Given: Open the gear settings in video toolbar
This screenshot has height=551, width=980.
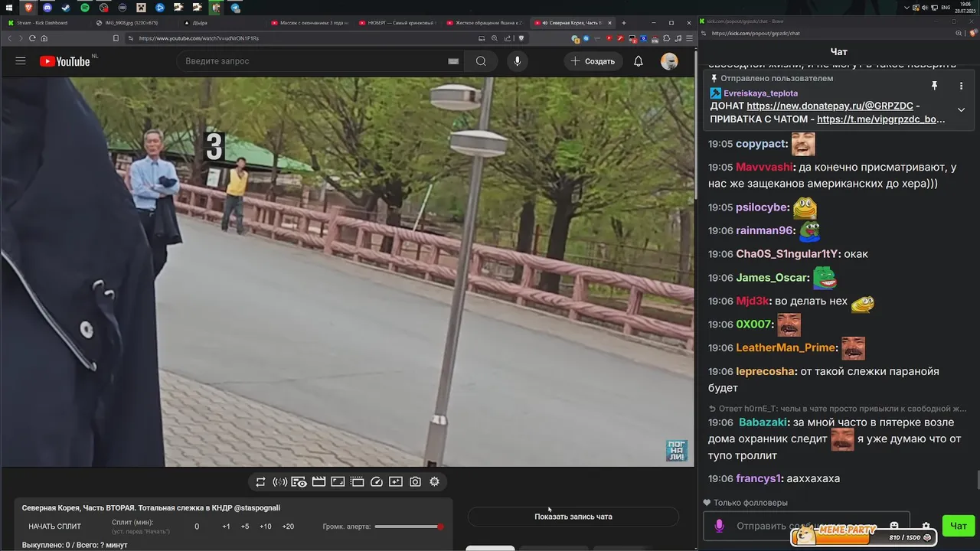Looking at the screenshot, I should coord(434,481).
